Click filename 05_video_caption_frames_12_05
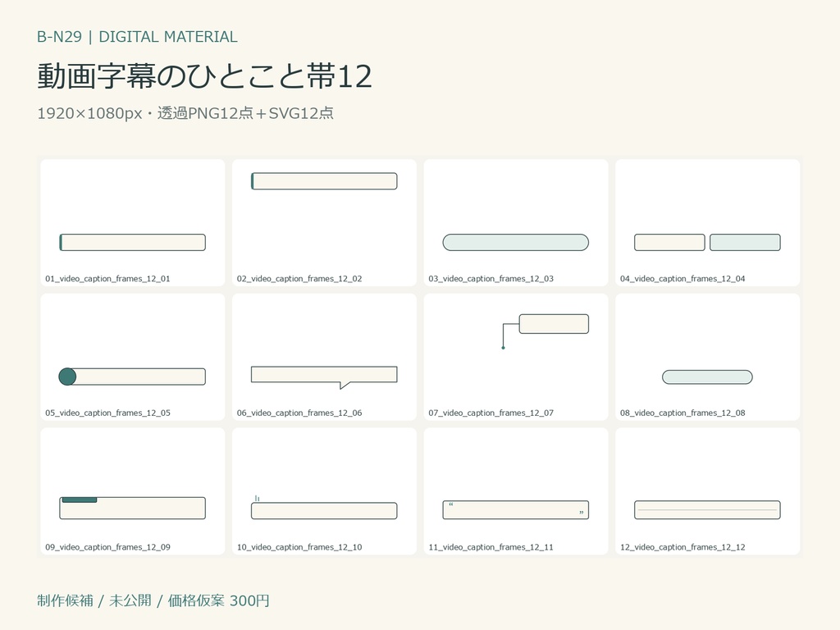 [x=107, y=413]
